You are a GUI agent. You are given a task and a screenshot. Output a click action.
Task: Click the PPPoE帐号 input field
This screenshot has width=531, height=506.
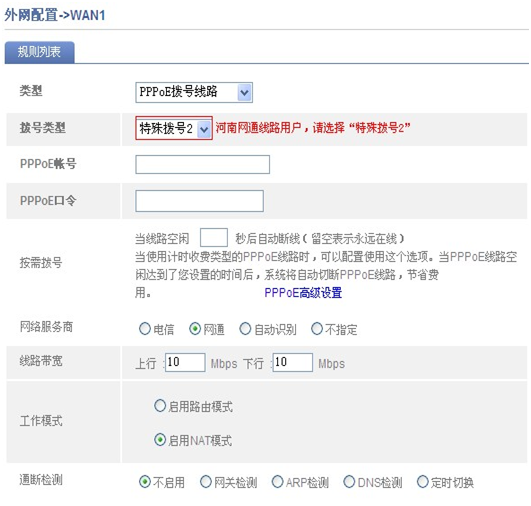(x=203, y=165)
